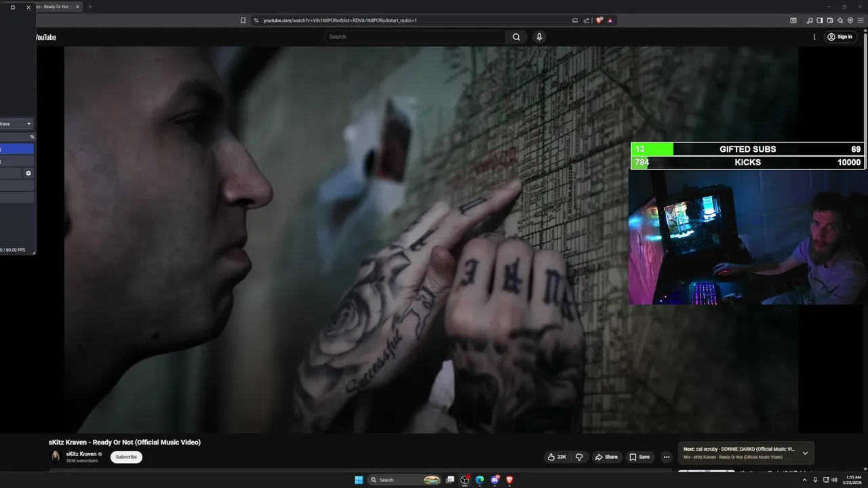Click the video title Ready Or Not
Viewport: 868px width, 488px height.
click(125, 443)
